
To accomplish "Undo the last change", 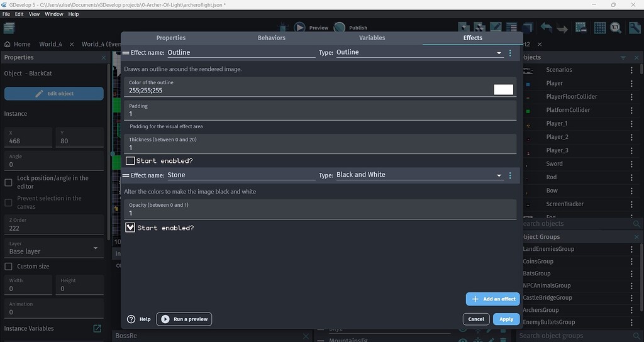I will tap(547, 28).
